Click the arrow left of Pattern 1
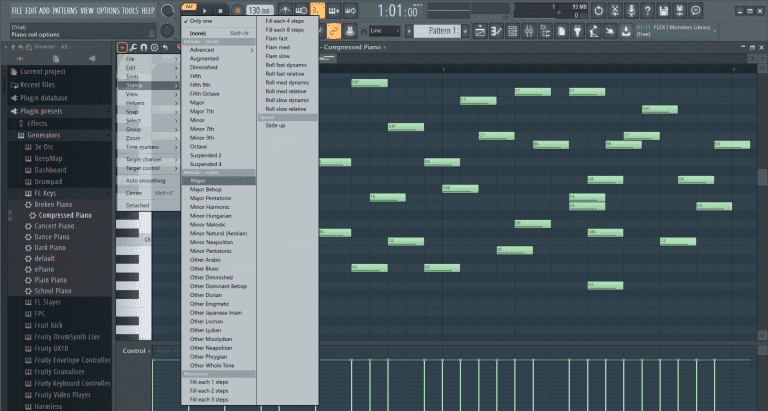768x411 pixels. tap(409, 31)
